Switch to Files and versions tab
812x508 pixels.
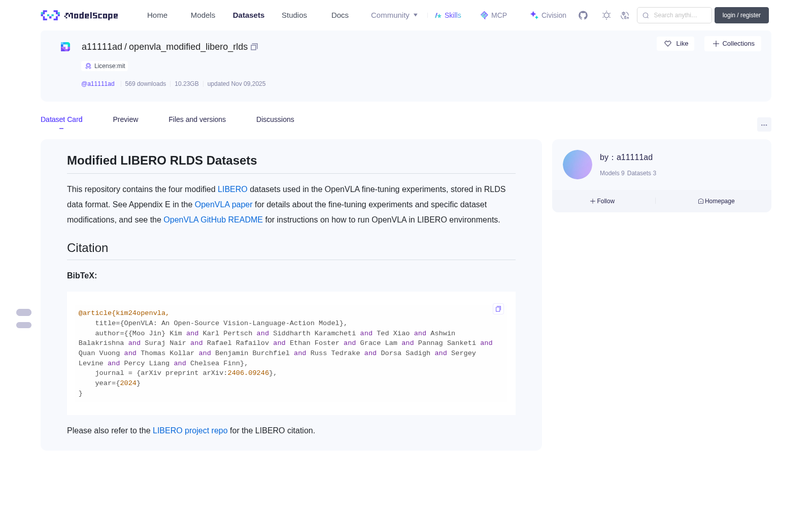tap(197, 119)
